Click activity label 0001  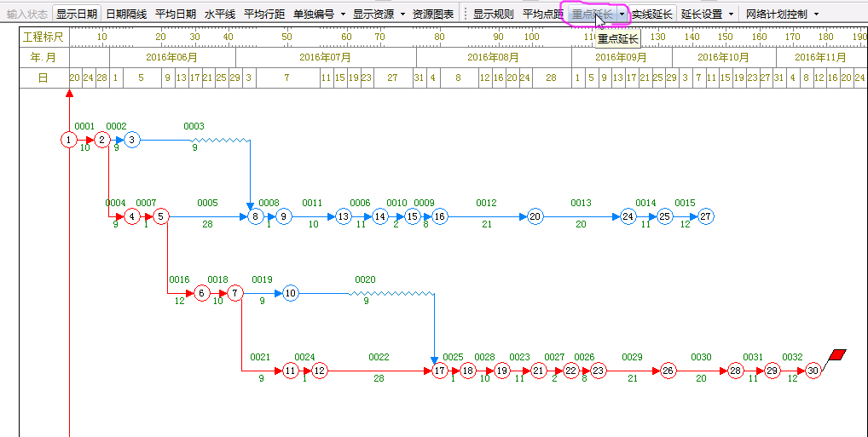point(84,126)
